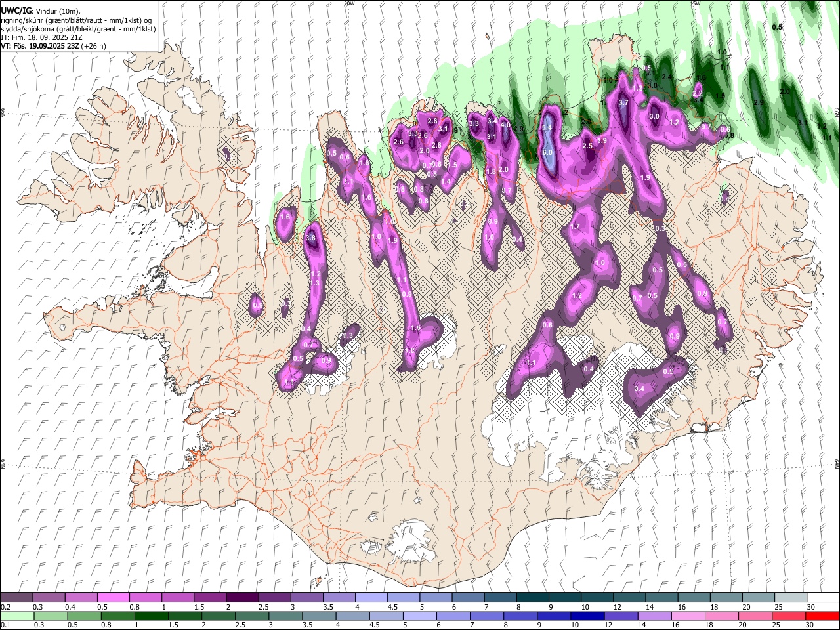840x630 pixels.
Task: Click the grey-blue 3.5–4 swatch in lower legend
Action: coord(320,616)
